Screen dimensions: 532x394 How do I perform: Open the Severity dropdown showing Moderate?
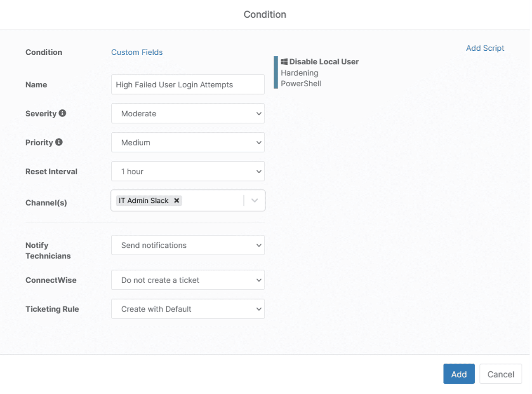[x=188, y=113]
